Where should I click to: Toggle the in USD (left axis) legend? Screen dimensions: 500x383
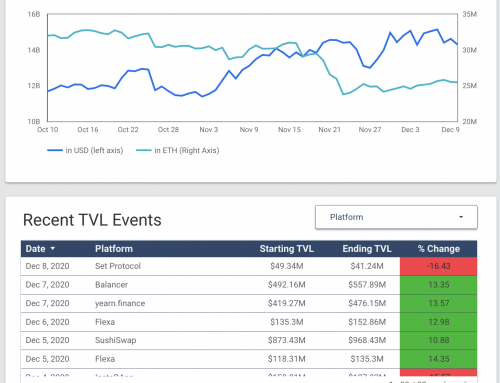pyautogui.click(x=85, y=150)
